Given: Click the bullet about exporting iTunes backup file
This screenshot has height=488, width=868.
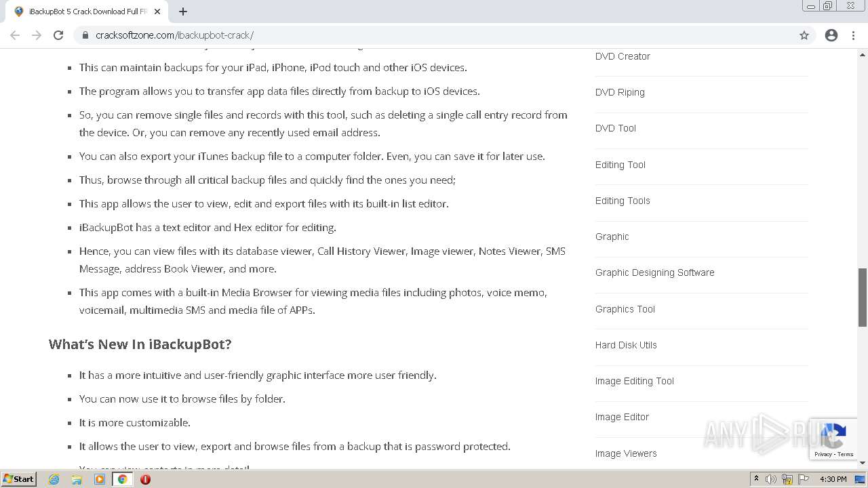Looking at the screenshot, I should 312,156.
